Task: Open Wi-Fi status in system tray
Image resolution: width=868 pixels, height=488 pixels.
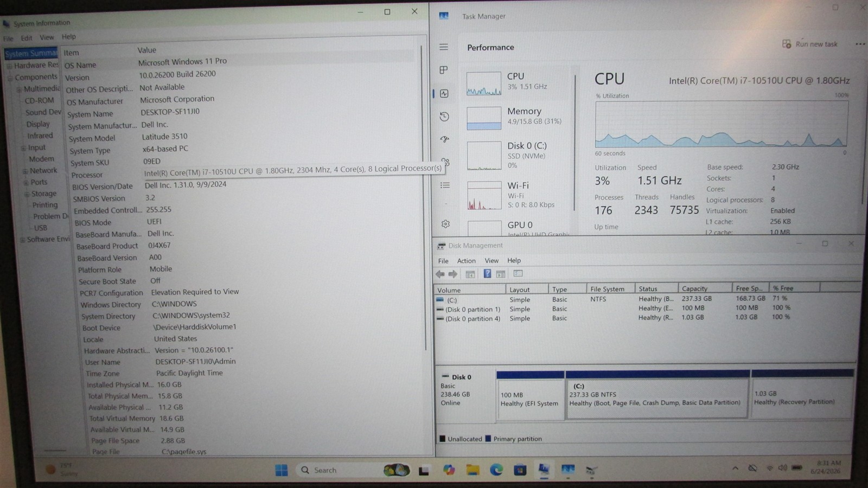Action: (769, 468)
